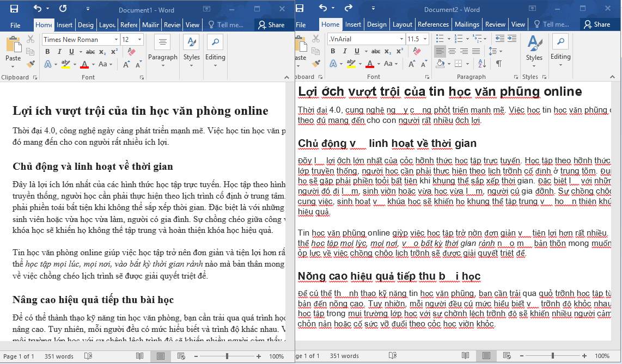The image size is (622, 364).
Task: Enable Center alignment in Document2 paragraph group
Action: click(452, 51)
